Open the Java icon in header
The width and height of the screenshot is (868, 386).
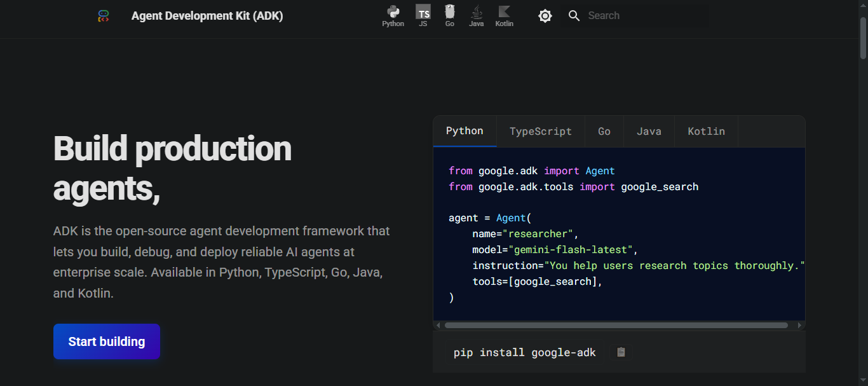click(477, 16)
